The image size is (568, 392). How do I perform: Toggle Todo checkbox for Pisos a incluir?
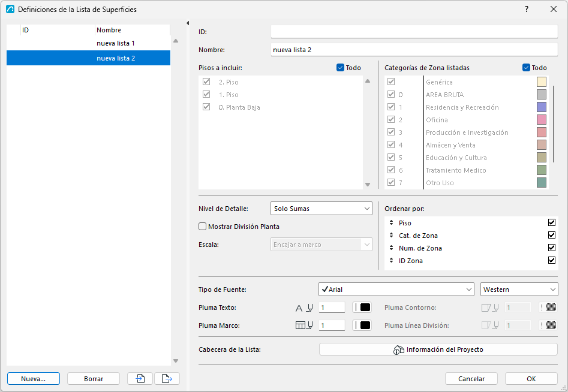click(340, 68)
